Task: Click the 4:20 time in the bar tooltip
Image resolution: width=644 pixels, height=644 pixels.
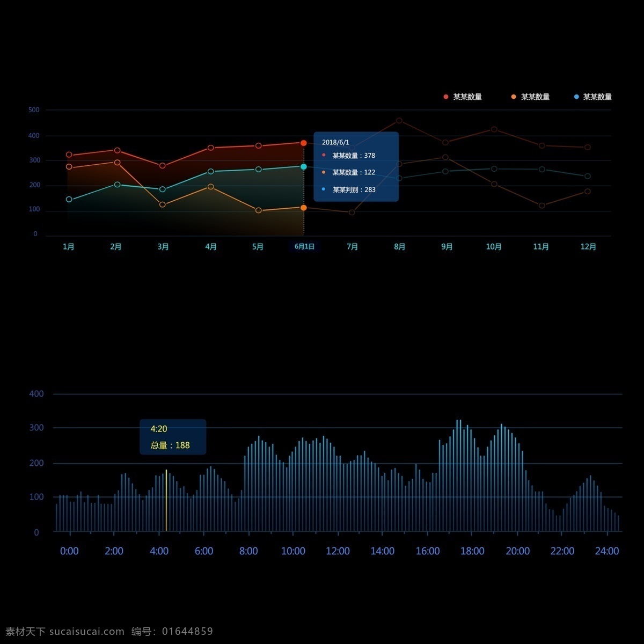Action: click(159, 429)
